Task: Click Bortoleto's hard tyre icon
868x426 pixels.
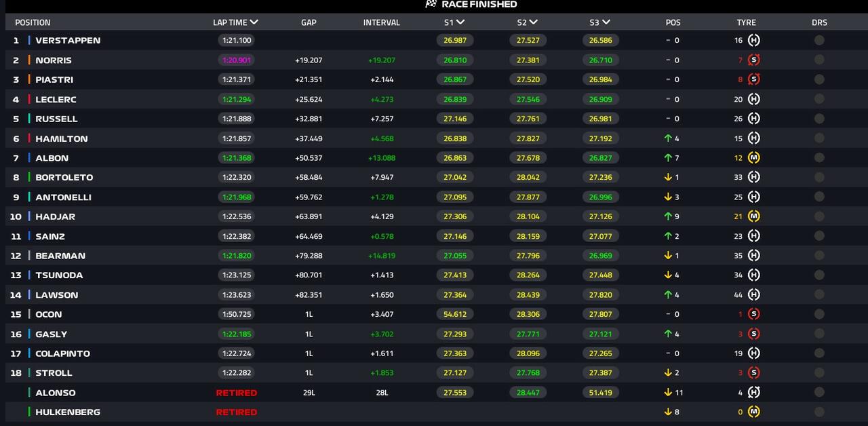Action: [753, 177]
